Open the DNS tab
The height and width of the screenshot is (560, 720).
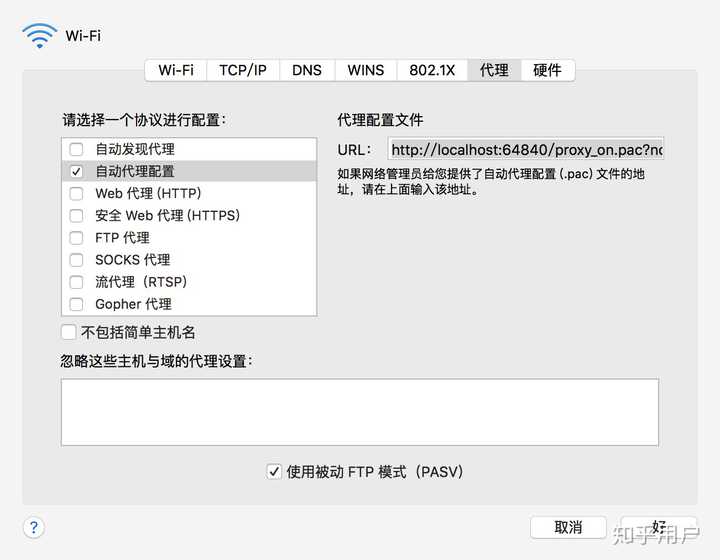point(307,70)
